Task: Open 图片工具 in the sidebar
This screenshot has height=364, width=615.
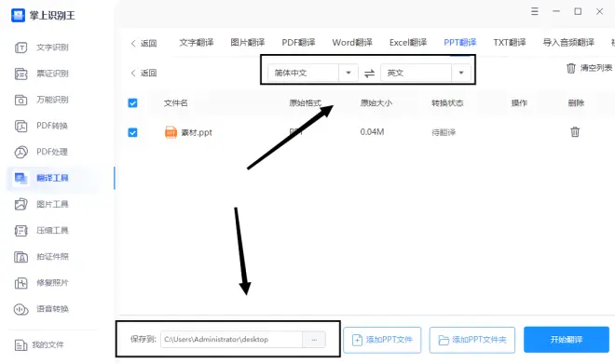Action: (x=42, y=204)
